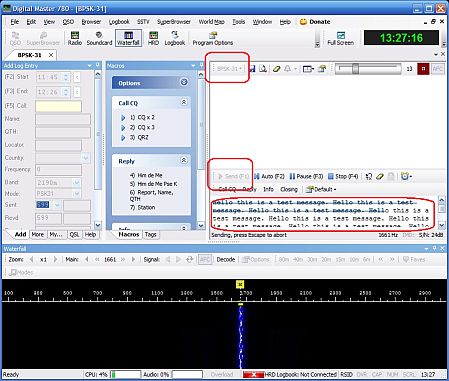
Task: Run macro 7) Station
Action: (142, 207)
